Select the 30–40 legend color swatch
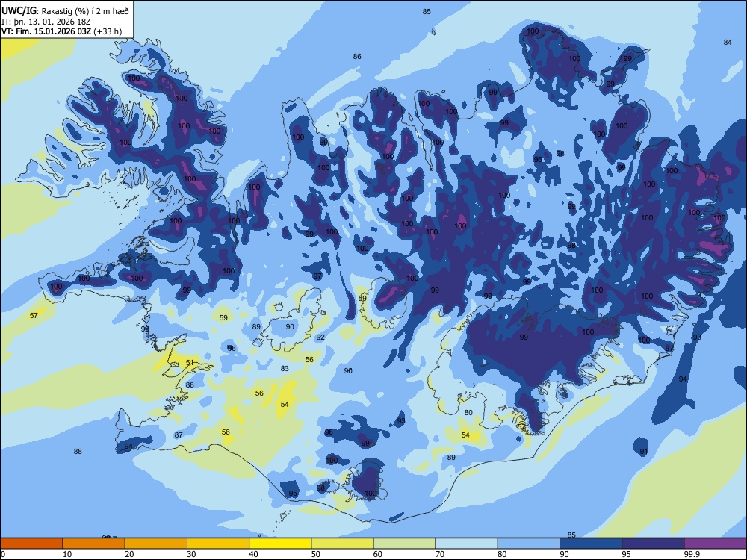This screenshot has height=560, width=747. click(218, 544)
